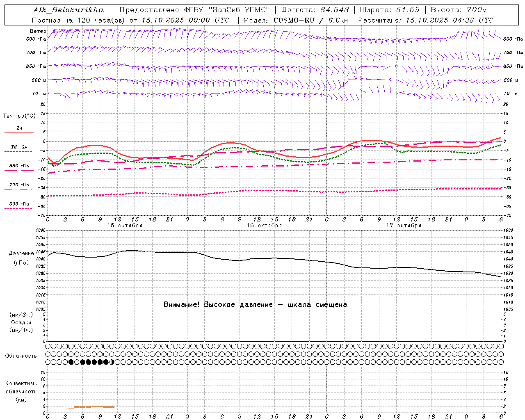Click the half-filled cloud cover circle
The image size is (525, 420).
click(x=112, y=362)
